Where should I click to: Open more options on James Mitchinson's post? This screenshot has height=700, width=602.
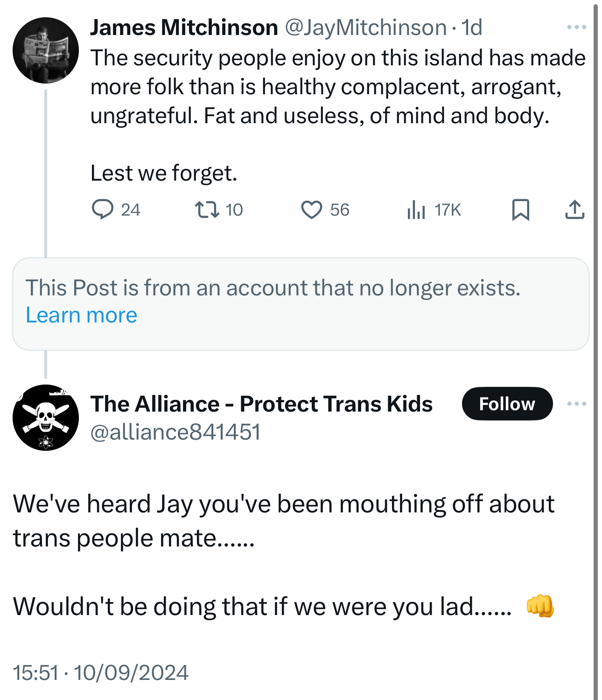point(576,28)
